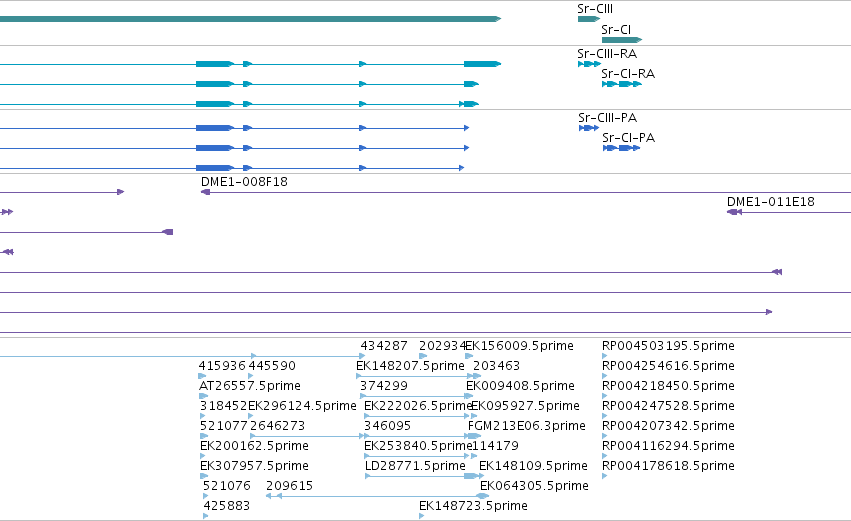Click the 209615 label
The image size is (851, 521).
[289, 486]
